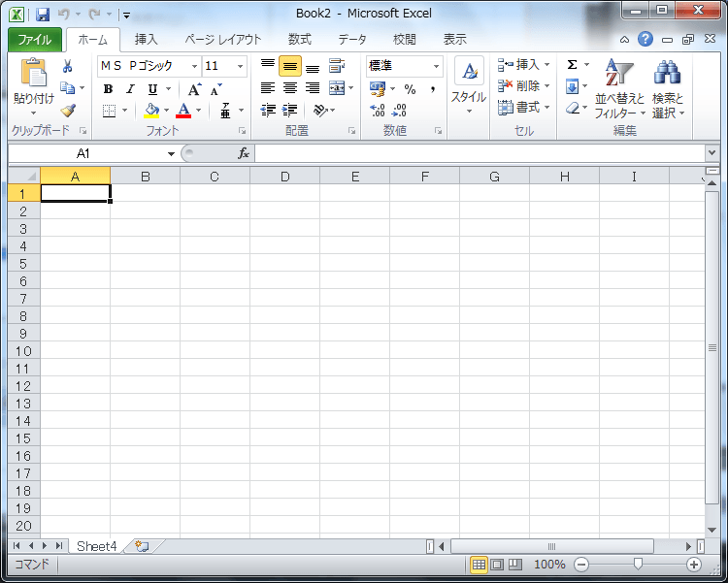
Task: Click the cell borders icon
Action: [x=109, y=111]
